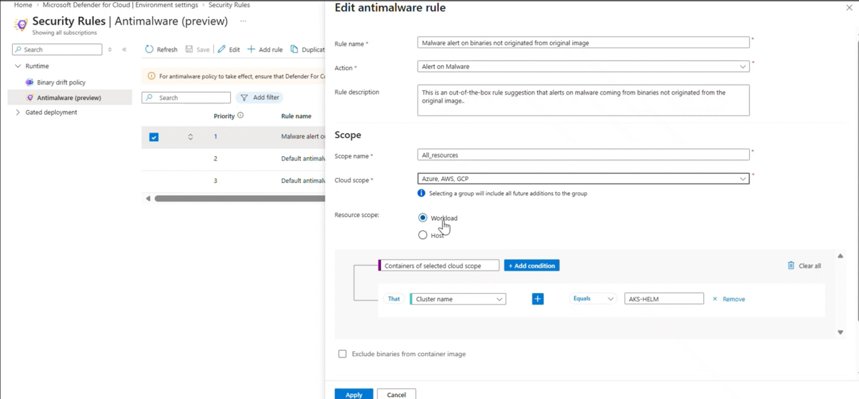Click the Refresh toolbar button
This screenshot has width=859, height=399.
pyautogui.click(x=161, y=49)
